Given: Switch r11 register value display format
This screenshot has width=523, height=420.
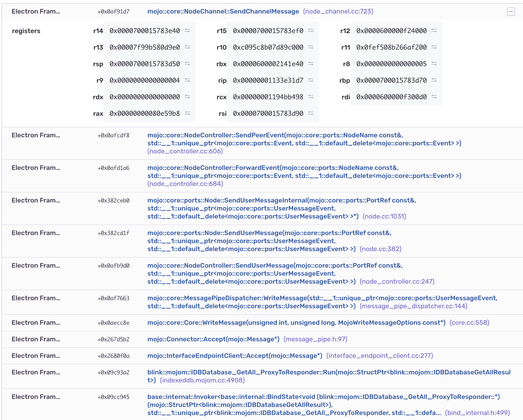Looking at the screenshot, I should (434, 47).
